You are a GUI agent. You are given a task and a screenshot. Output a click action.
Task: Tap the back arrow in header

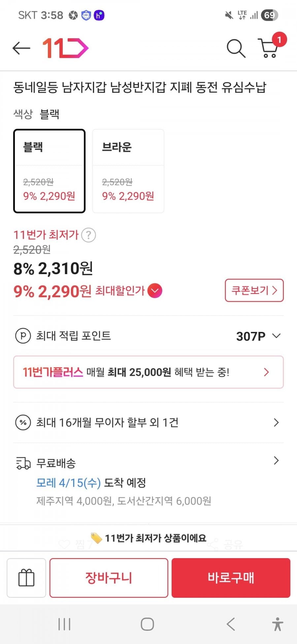21,48
